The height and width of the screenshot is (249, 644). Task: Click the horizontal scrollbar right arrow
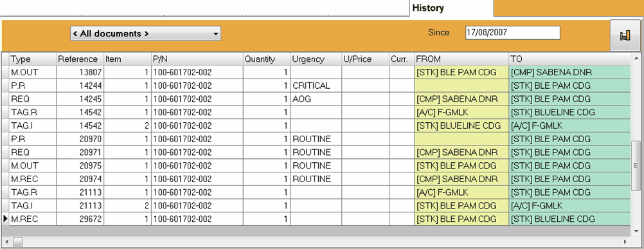625,242
